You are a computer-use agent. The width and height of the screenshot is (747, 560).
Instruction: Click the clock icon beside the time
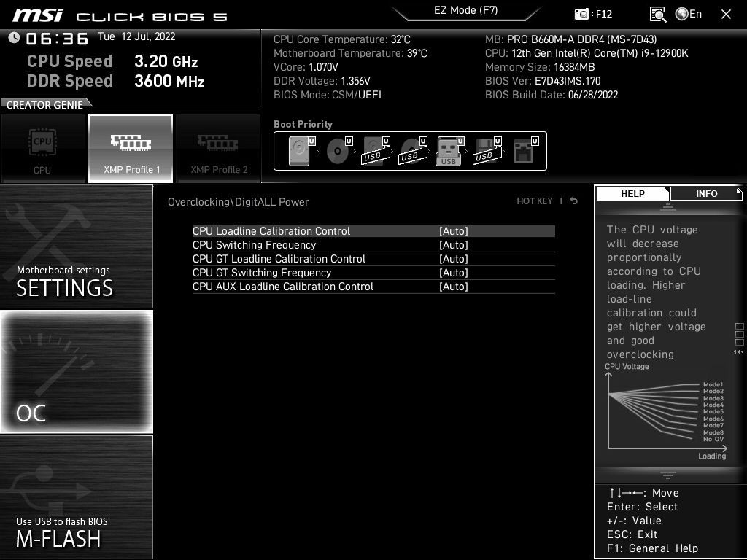(14, 38)
